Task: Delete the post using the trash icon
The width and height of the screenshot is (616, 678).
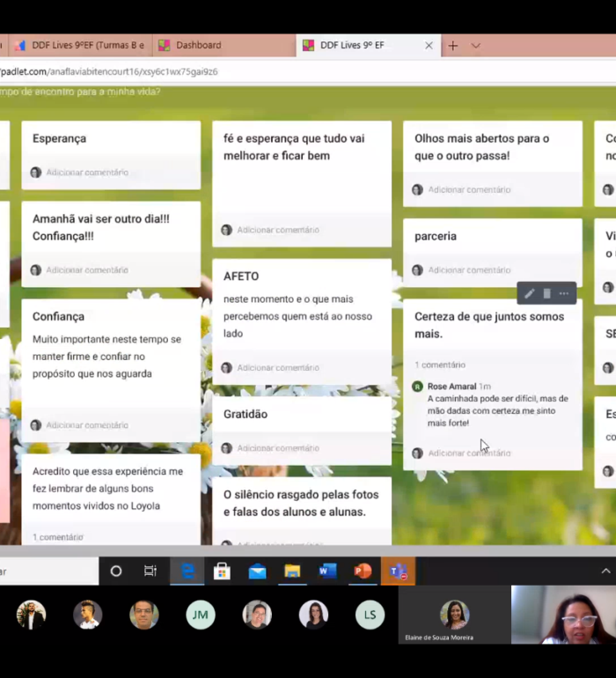Action: 546,294
